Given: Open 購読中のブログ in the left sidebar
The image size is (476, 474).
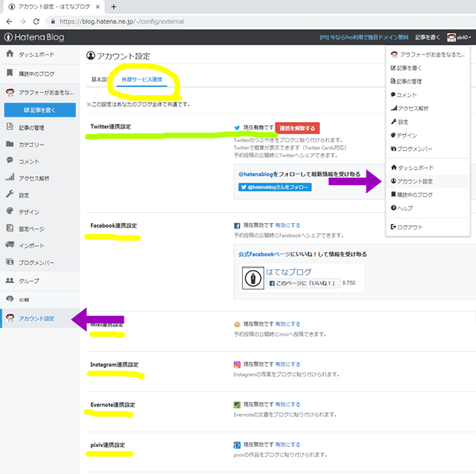Looking at the screenshot, I should point(40,74).
